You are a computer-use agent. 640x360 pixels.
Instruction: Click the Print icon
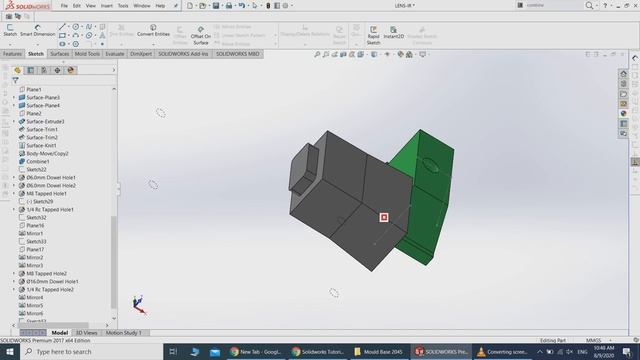pyautogui.click(x=229, y=6)
